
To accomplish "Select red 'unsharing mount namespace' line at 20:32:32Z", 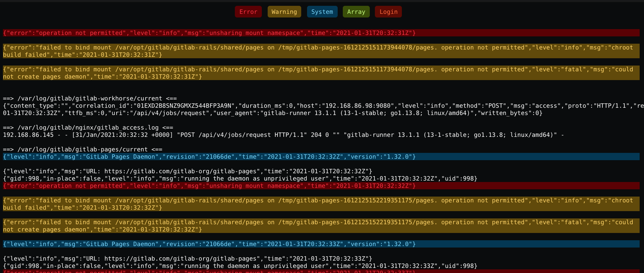I will pyautogui.click(x=321, y=186).
